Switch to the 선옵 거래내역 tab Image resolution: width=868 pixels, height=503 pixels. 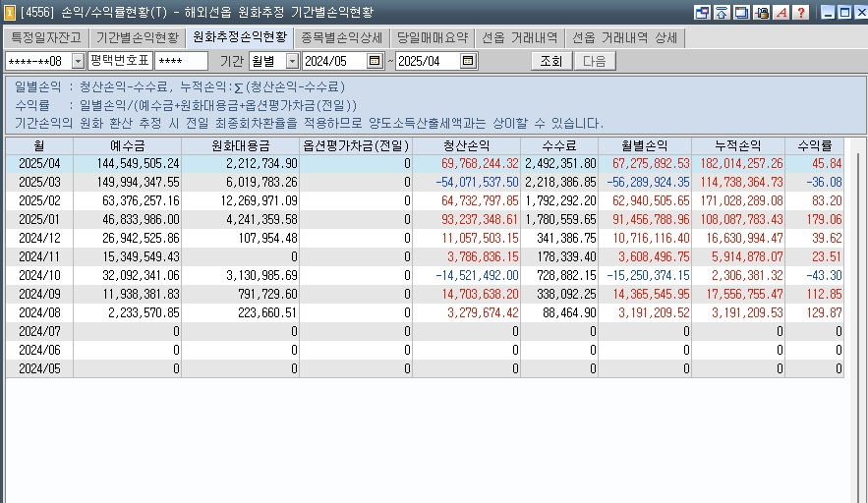coord(519,37)
